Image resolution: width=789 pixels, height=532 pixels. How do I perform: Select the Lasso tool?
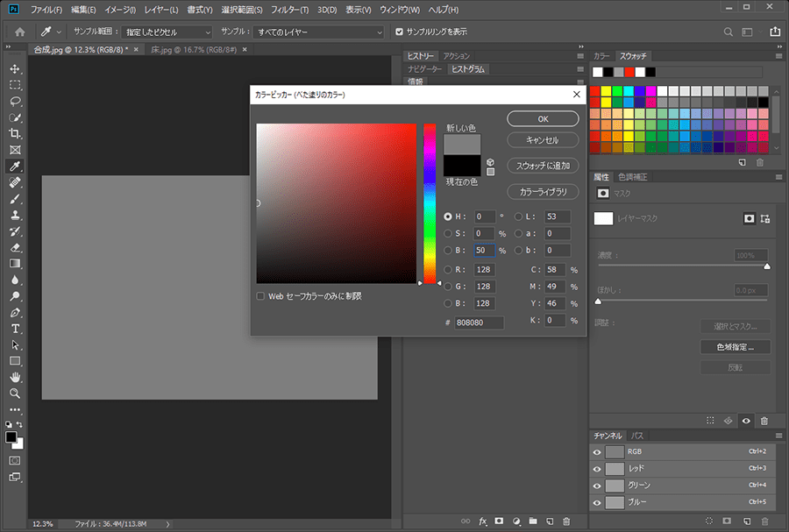point(15,101)
